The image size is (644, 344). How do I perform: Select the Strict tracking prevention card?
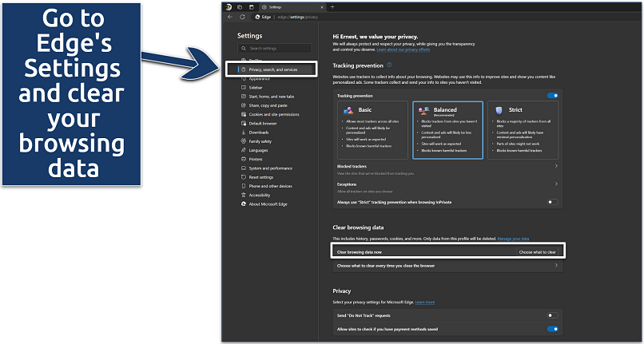[523, 130]
